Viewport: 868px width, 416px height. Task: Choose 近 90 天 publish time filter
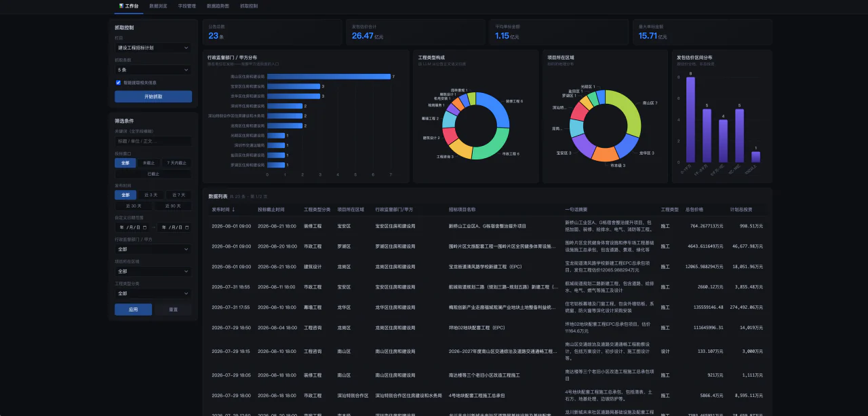tap(173, 206)
